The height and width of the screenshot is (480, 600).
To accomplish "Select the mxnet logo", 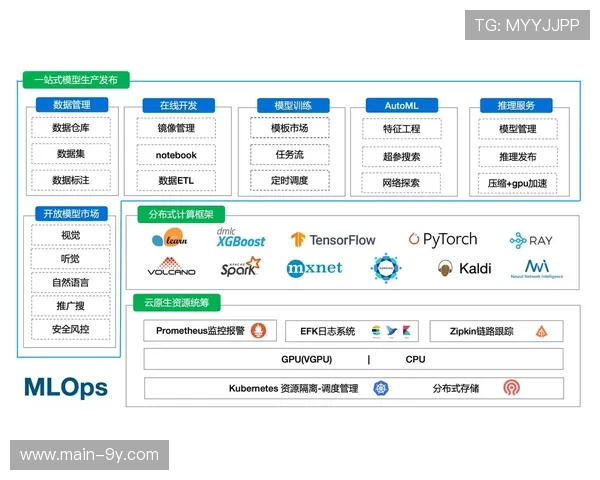I will point(314,268).
